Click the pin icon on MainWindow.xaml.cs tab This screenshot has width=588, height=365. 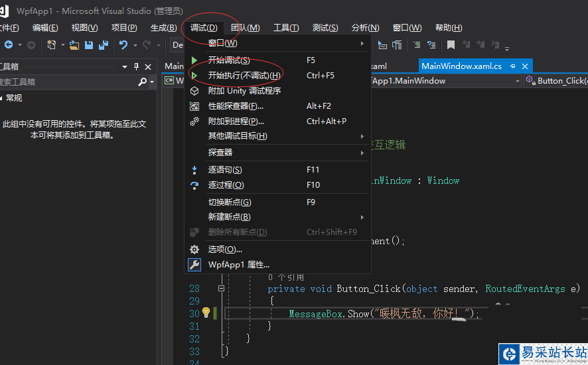click(512, 66)
